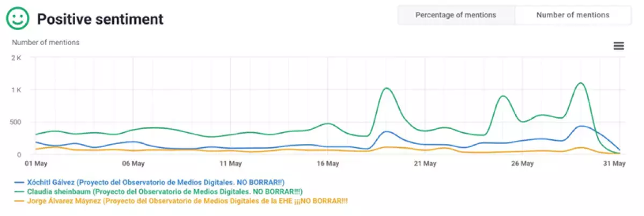This screenshot has height=216, width=644.
Task: Click the green legend line marker
Action: click(20, 192)
